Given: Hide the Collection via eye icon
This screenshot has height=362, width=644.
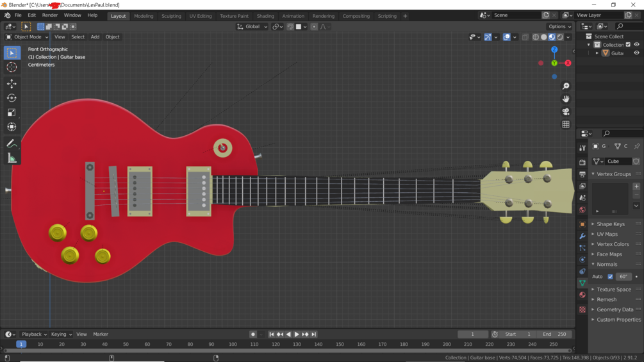Looking at the screenshot, I should point(636,45).
